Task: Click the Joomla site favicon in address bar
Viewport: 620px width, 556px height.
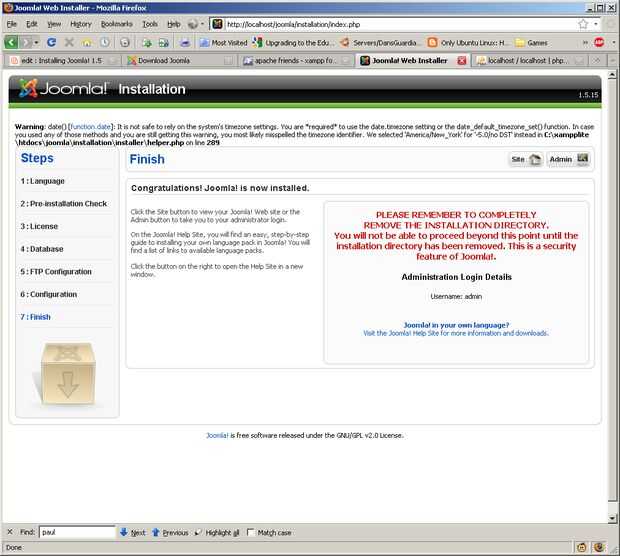Action: click(x=217, y=24)
